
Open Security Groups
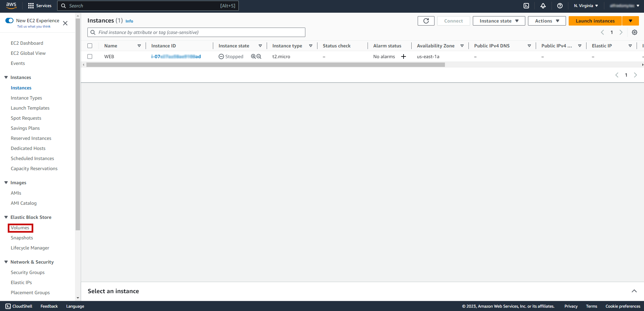tap(28, 272)
